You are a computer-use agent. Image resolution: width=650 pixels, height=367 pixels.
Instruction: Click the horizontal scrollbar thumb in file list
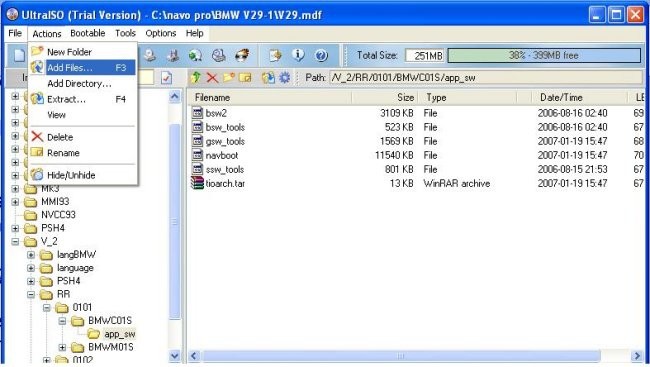401,356
